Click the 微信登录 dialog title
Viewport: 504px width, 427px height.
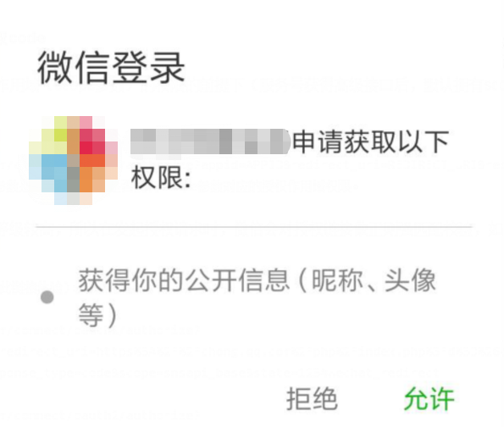(x=111, y=68)
